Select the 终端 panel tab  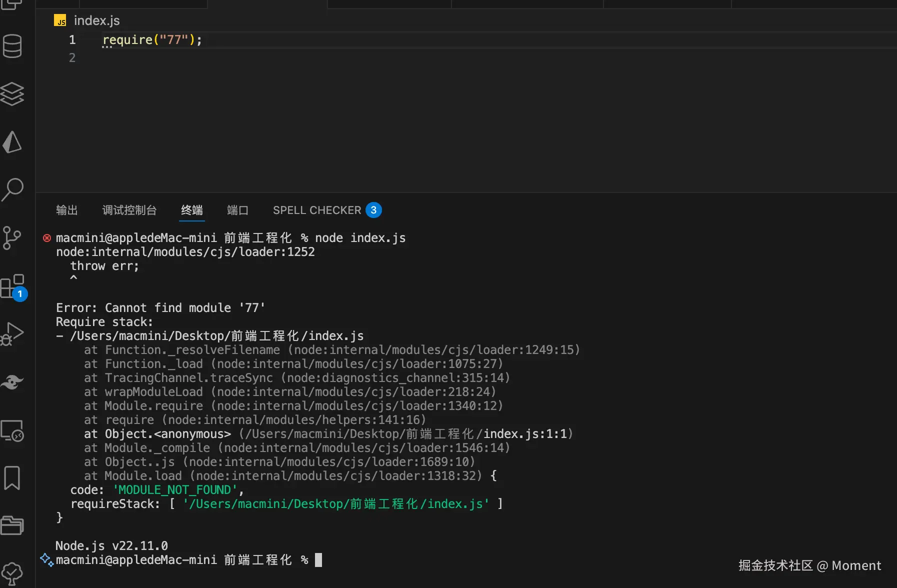point(192,210)
